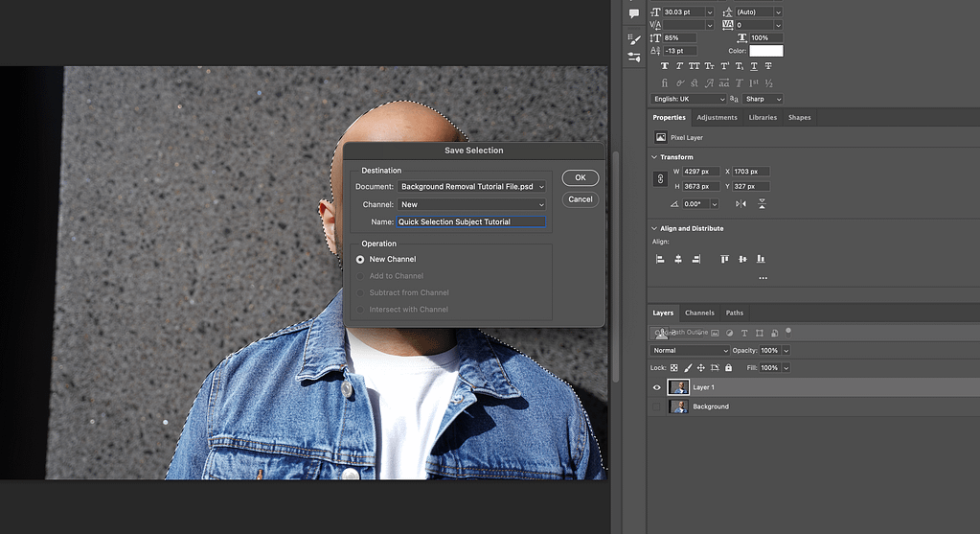The image size is (980, 534).
Task: Switch to the Adjustments tab
Action: pos(717,117)
